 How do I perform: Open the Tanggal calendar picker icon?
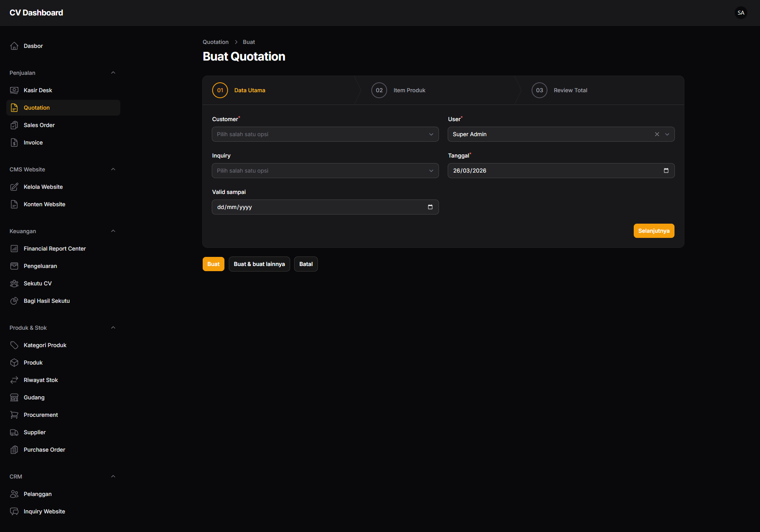[x=666, y=171]
